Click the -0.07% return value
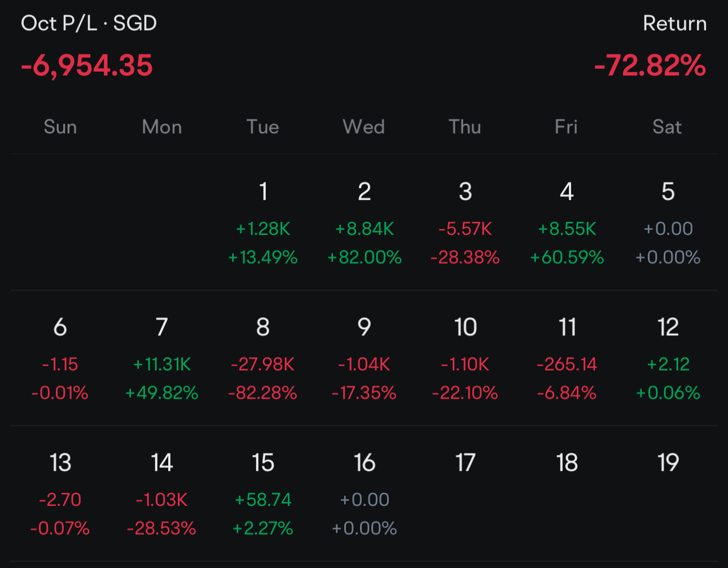The height and width of the screenshot is (568, 728). click(x=60, y=528)
